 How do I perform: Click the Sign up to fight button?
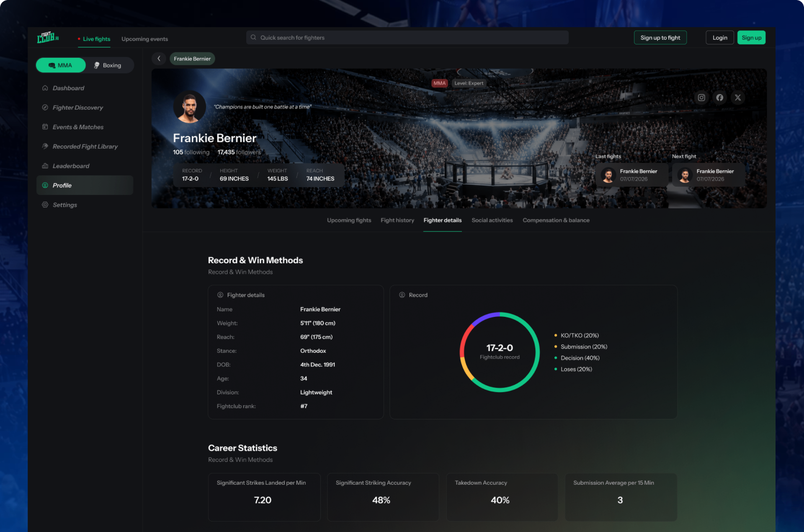click(660, 37)
